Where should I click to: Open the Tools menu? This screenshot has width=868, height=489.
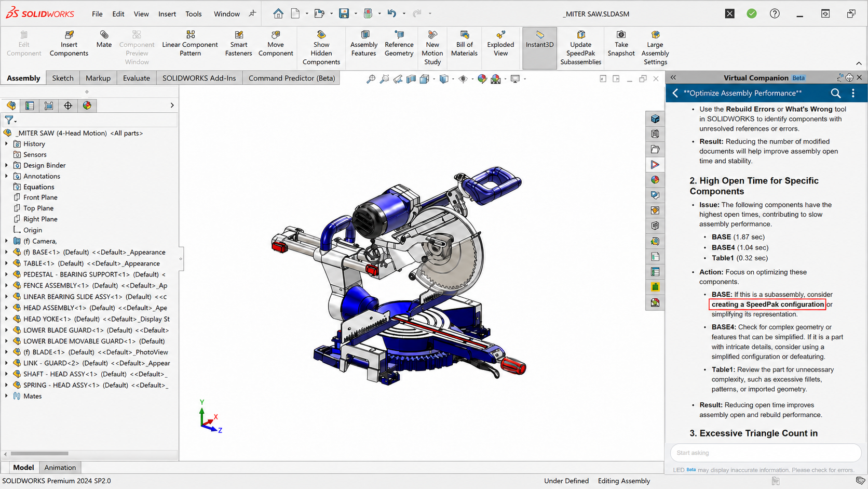(x=194, y=14)
